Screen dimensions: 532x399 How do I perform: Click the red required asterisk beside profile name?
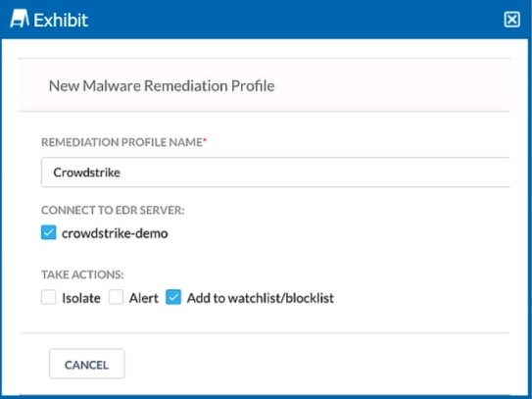pos(205,139)
